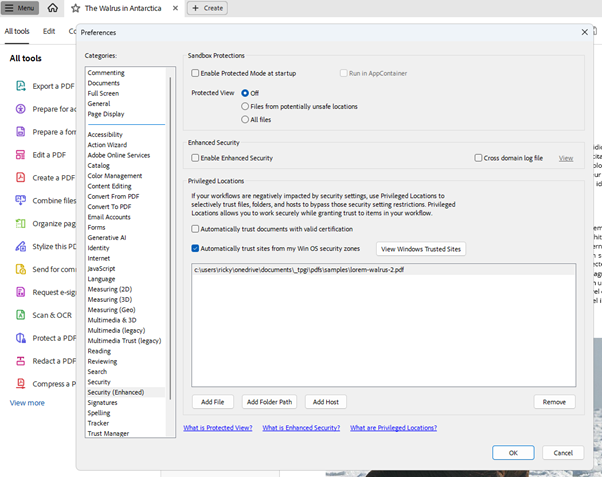Open What are Privileged Locations link

pos(393,428)
